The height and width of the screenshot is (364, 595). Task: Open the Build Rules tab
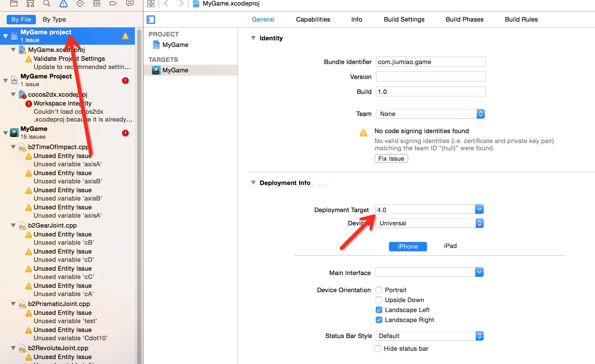pos(521,19)
